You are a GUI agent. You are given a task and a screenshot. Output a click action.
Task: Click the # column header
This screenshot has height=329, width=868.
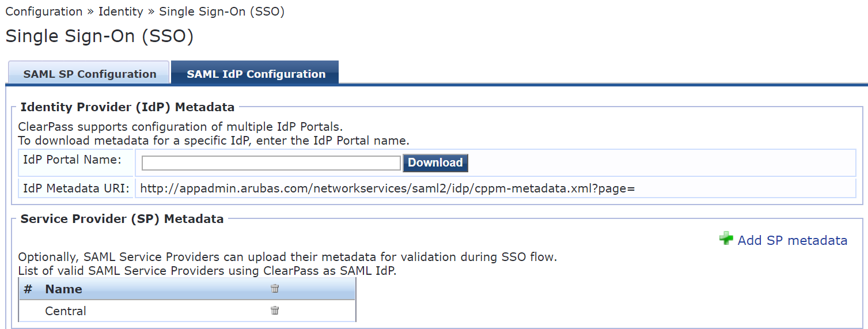click(28, 289)
